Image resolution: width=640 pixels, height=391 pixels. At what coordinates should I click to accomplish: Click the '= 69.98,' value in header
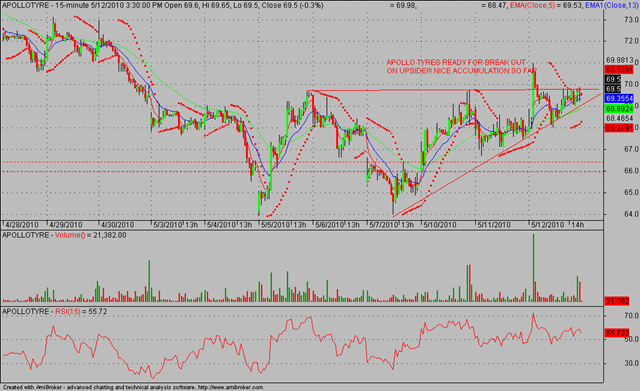click(403, 5)
